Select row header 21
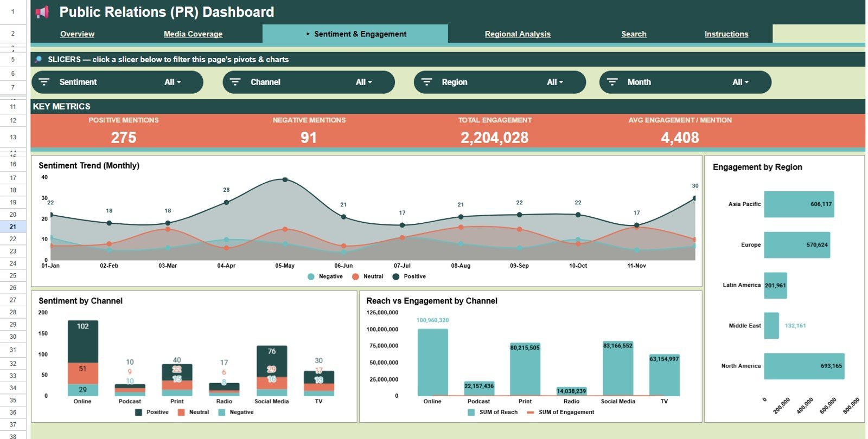Image resolution: width=868 pixels, height=439 pixels. (x=13, y=227)
